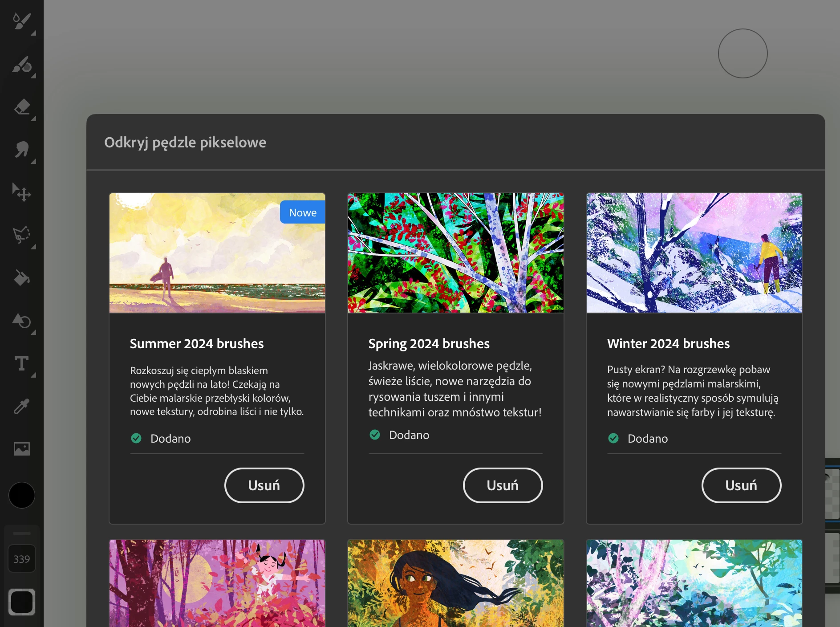This screenshot has height=627, width=840.
Task: Click Dodano checkmark under Winter 2024 brushes
Action: pos(613,438)
